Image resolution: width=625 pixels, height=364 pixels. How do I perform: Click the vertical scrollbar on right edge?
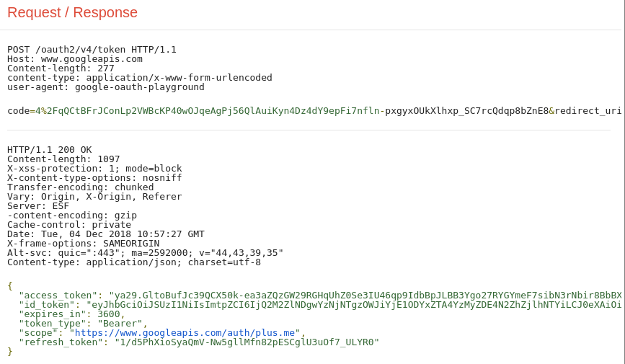tap(623, 182)
